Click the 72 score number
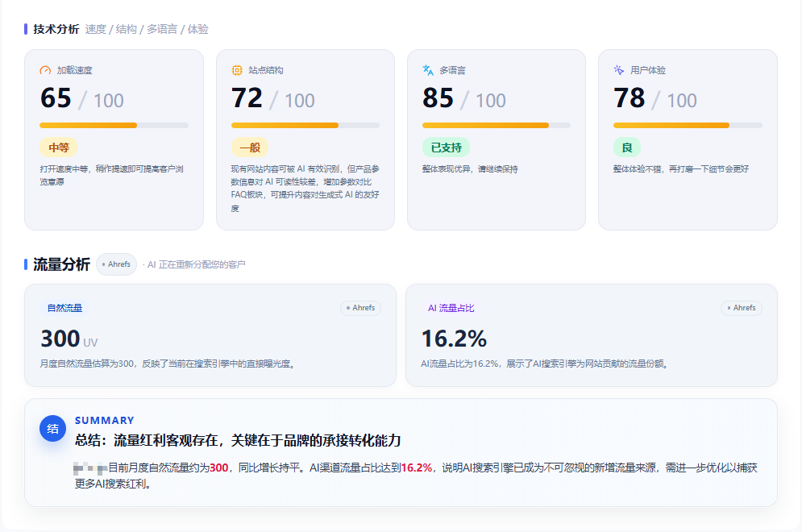Screen dimensions: 802x532 point(247,98)
